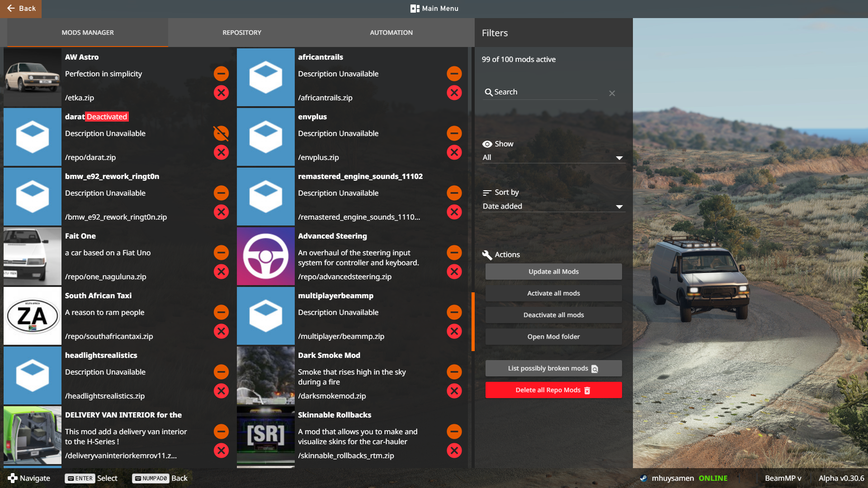Deactivate the Delivery Van Interior mod
Image resolution: width=868 pixels, height=488 pixels.
[x=221, y=432]
